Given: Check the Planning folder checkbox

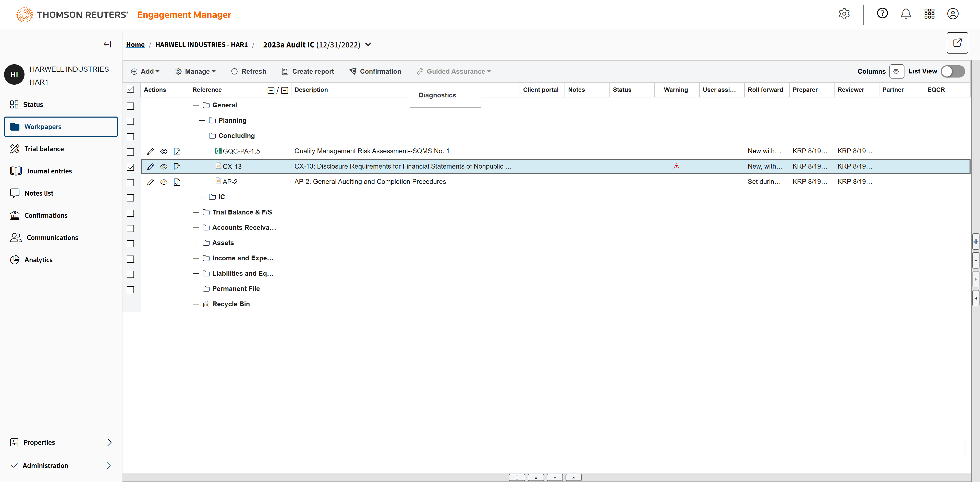Looking at the screenshot, I should pos(130,121).
